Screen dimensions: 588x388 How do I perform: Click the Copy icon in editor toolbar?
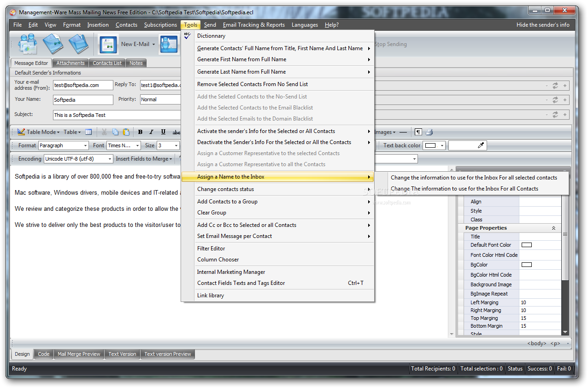(115, 132)
